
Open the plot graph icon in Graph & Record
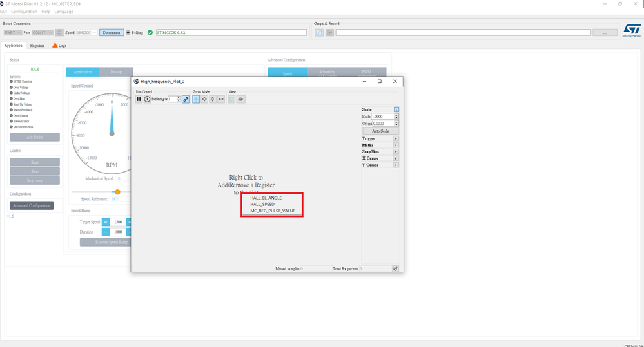(319, 32)
